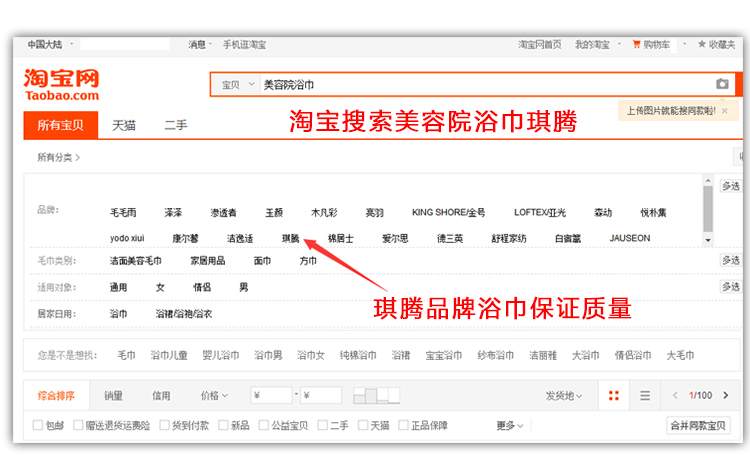Tick the 天猫 filter checkbox
The image size is (750, 456).
363,425
